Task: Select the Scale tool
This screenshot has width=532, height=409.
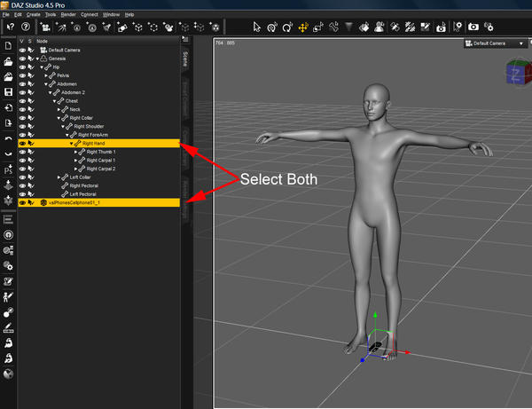Action: 318,28
